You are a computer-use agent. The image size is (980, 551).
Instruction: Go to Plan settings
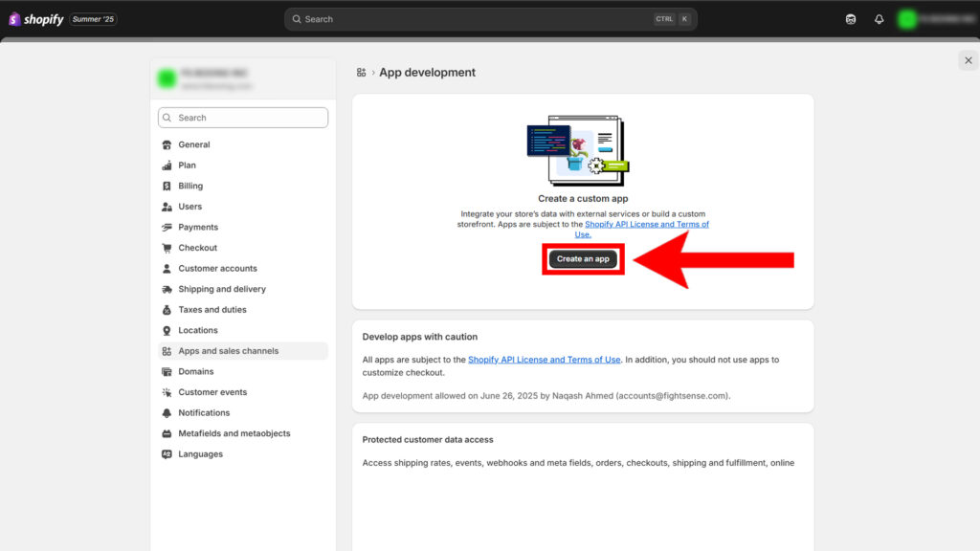tap(187, 165)
